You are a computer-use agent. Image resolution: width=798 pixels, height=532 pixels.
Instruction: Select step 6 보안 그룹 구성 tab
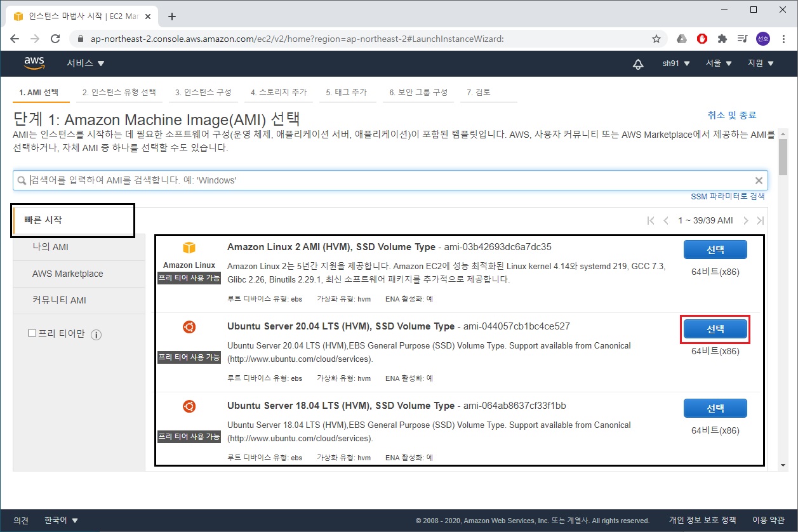coord(418,93)
